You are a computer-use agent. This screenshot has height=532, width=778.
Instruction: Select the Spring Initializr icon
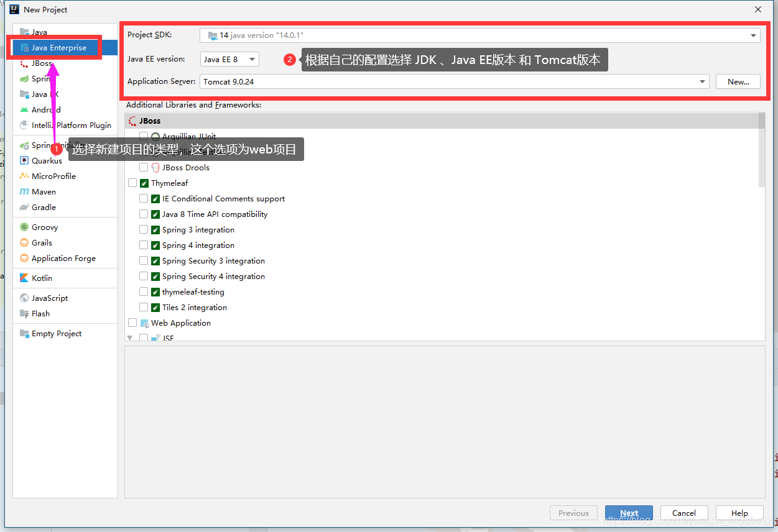click(x=24, y=145)
